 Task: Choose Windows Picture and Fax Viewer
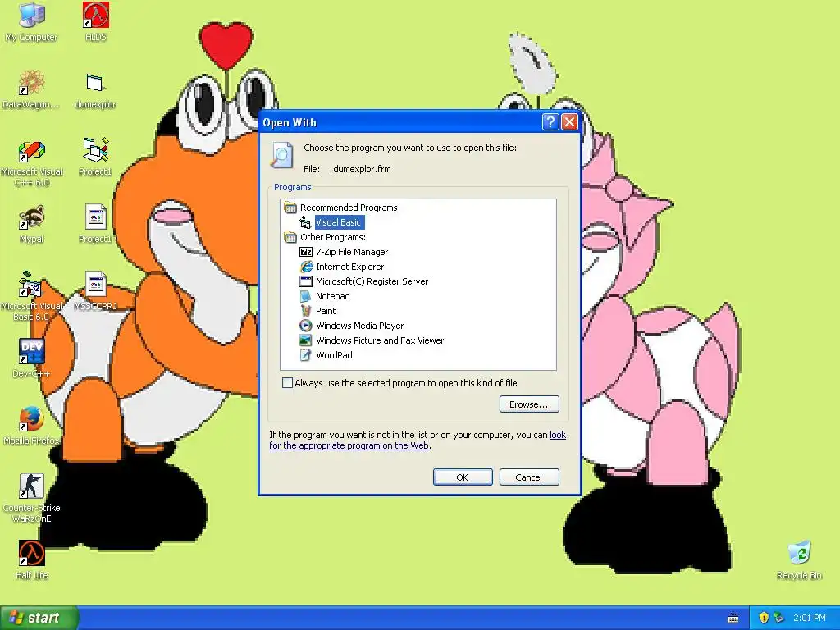[380, 340]
